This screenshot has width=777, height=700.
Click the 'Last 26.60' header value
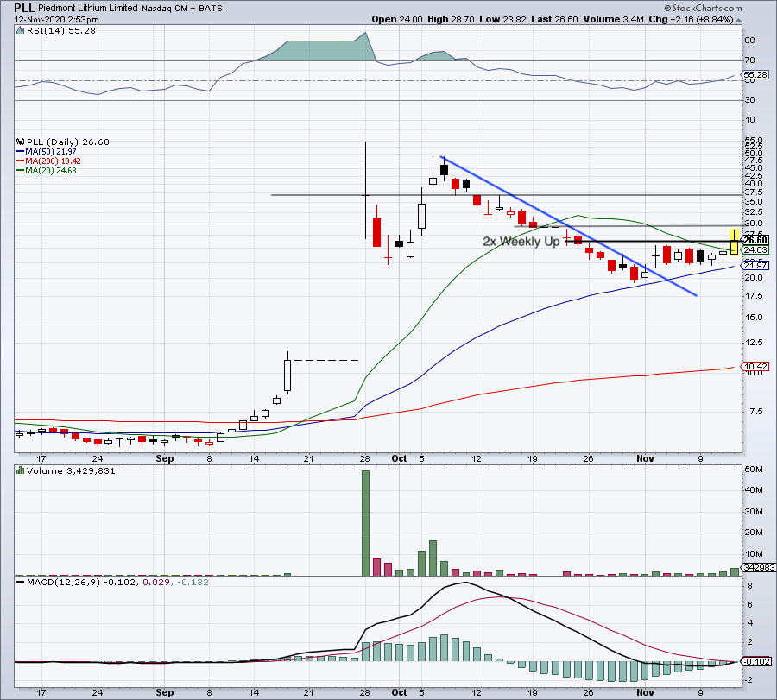click(x=554, y=19)
